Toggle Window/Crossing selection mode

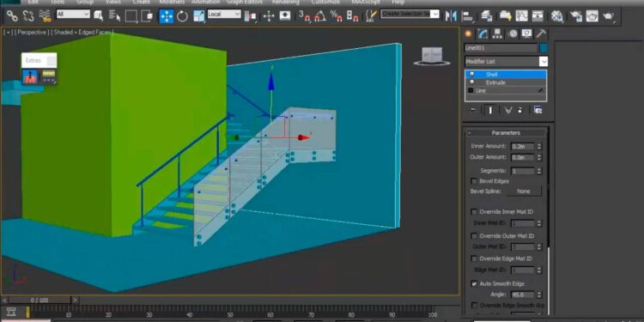[x=147, y=15]
